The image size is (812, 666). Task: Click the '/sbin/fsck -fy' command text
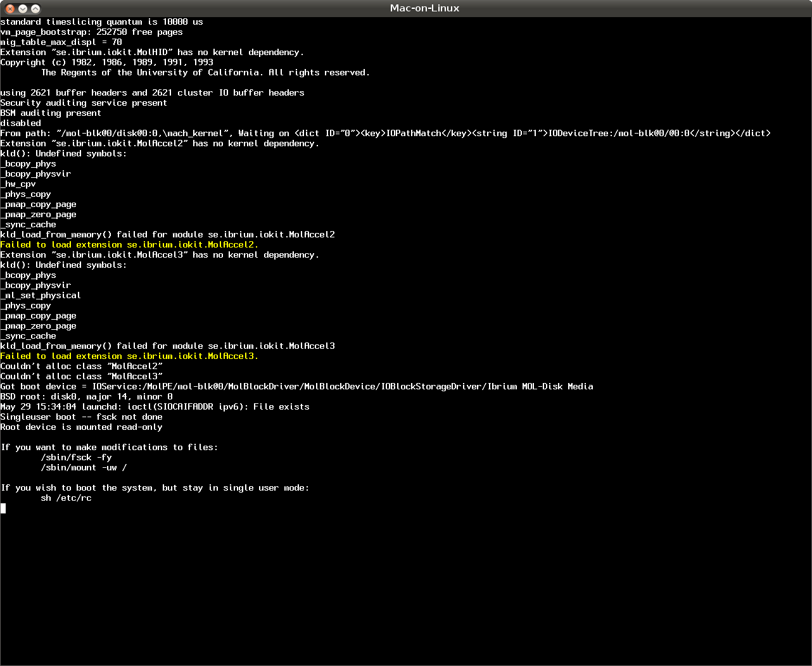[76, 458]
